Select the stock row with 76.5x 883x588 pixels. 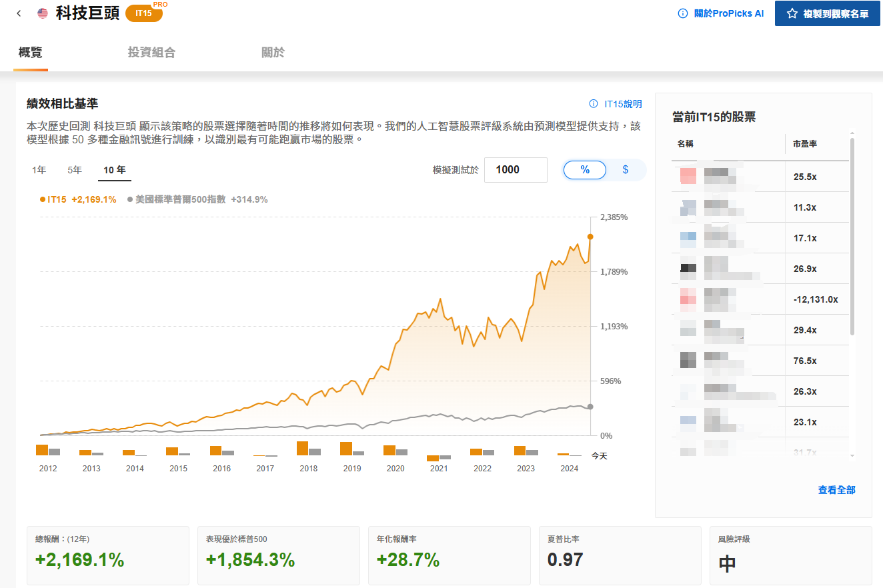760,361
